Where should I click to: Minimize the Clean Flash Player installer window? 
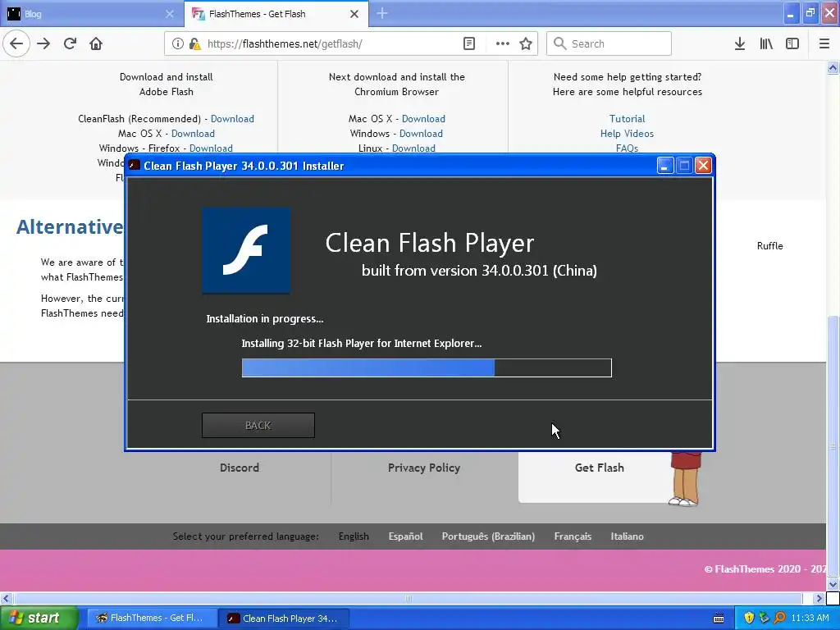[664, 166]
